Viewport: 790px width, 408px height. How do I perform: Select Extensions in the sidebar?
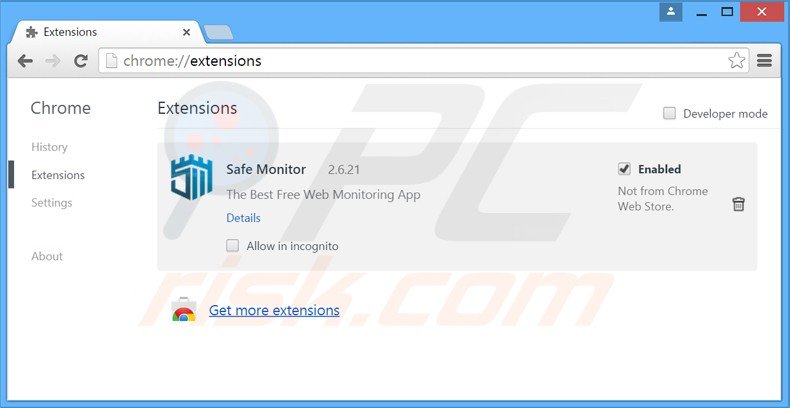58,175
